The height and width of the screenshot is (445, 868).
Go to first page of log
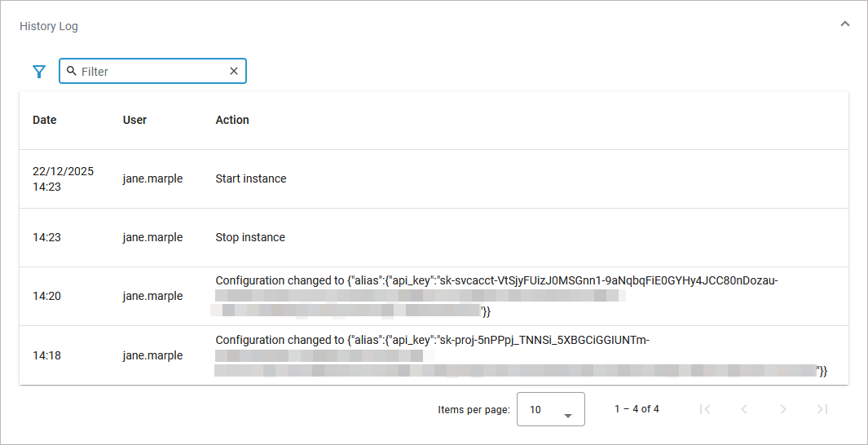pos(705,409)
